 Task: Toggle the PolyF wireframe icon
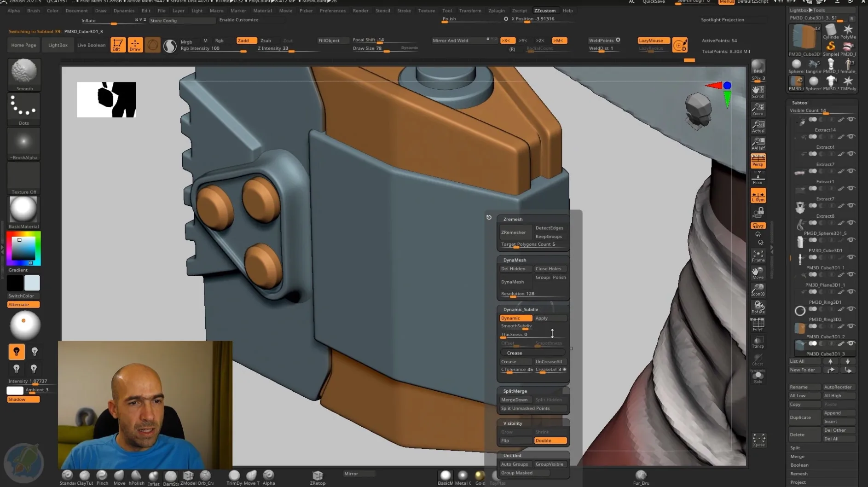tap(758, 325)
